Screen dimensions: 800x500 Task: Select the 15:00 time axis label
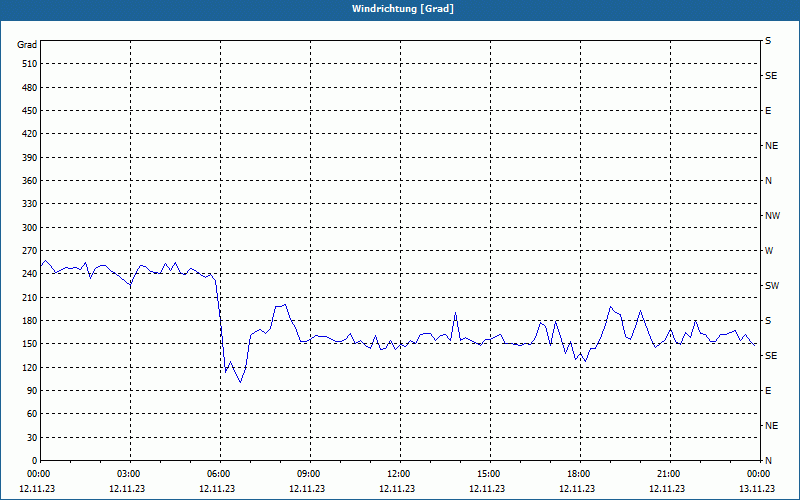tap(490, 474)
